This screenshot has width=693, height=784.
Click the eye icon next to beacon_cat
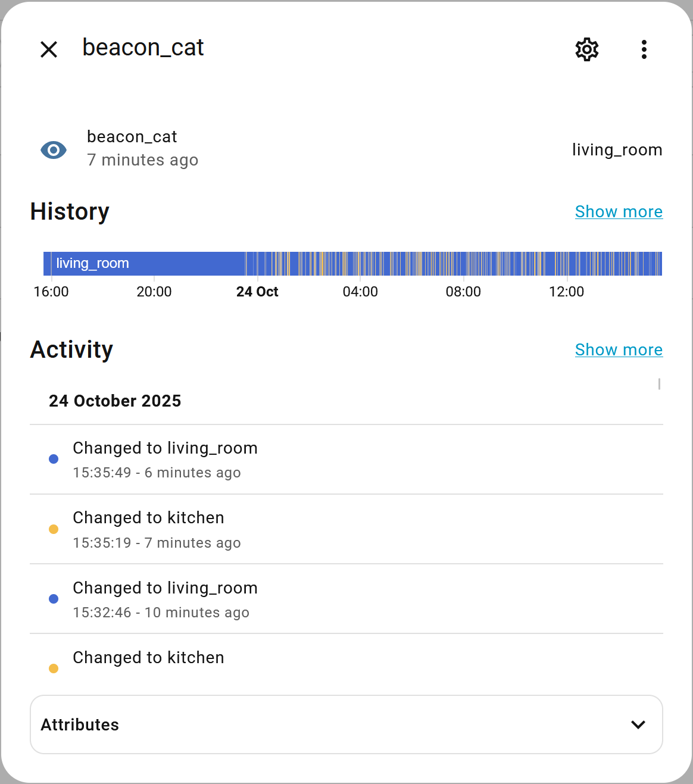[x=54, y=150]
